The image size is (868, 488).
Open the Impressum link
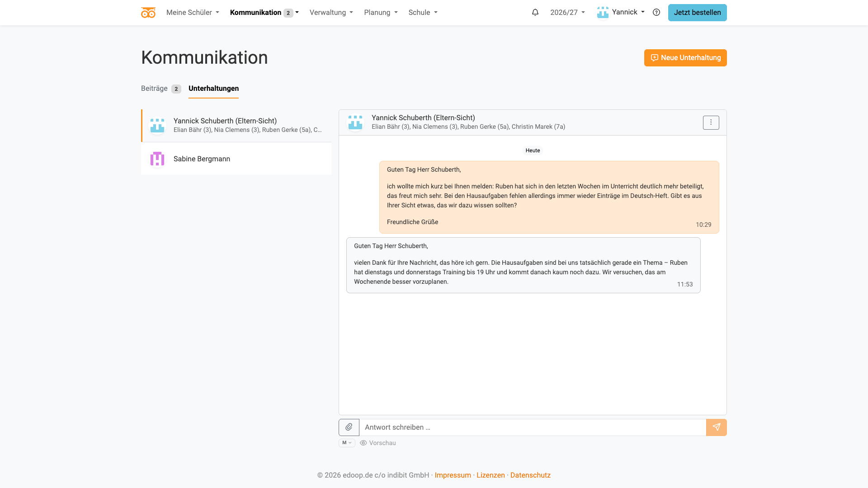(x=453, y=475)
